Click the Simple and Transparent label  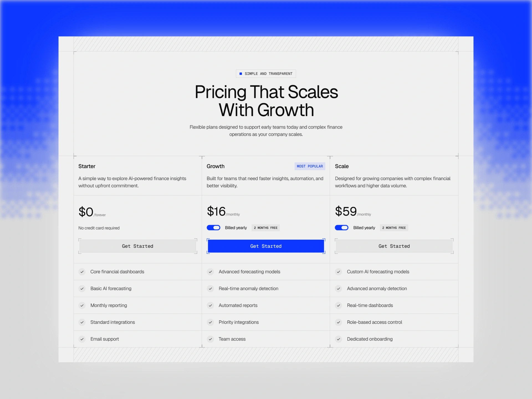pos(268,74)
